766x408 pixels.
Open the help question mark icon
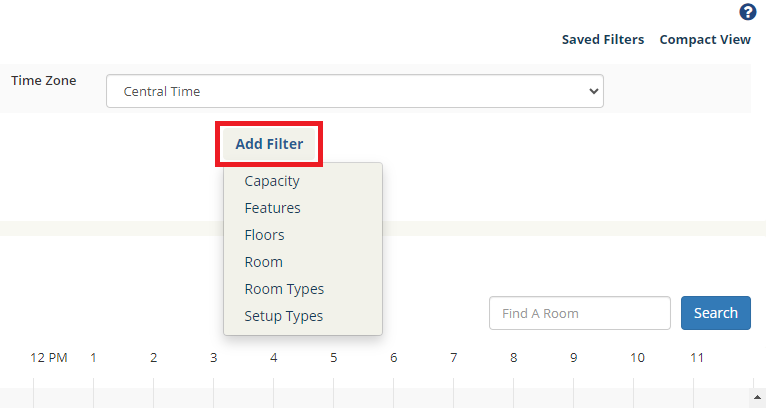click(x=747, y=12)
